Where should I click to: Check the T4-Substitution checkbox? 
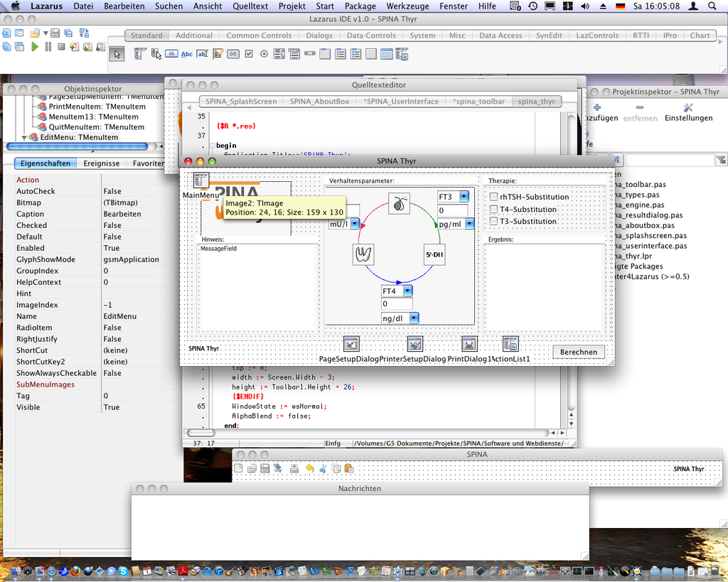(494, 209)
